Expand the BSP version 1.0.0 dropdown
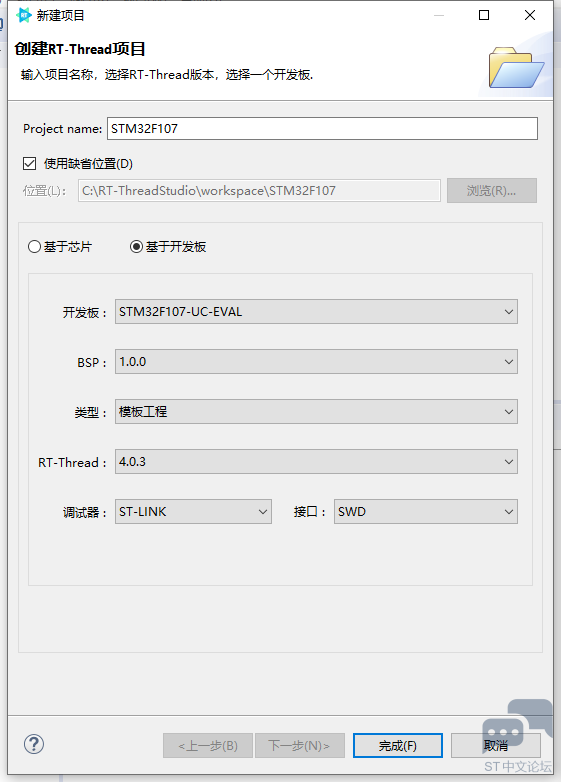Screen dimensions: 561x782 point(316,362)
